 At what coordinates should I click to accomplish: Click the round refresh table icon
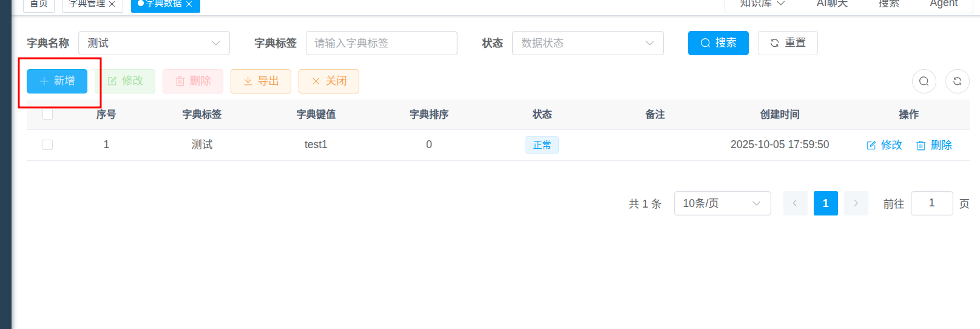[957, 81]
